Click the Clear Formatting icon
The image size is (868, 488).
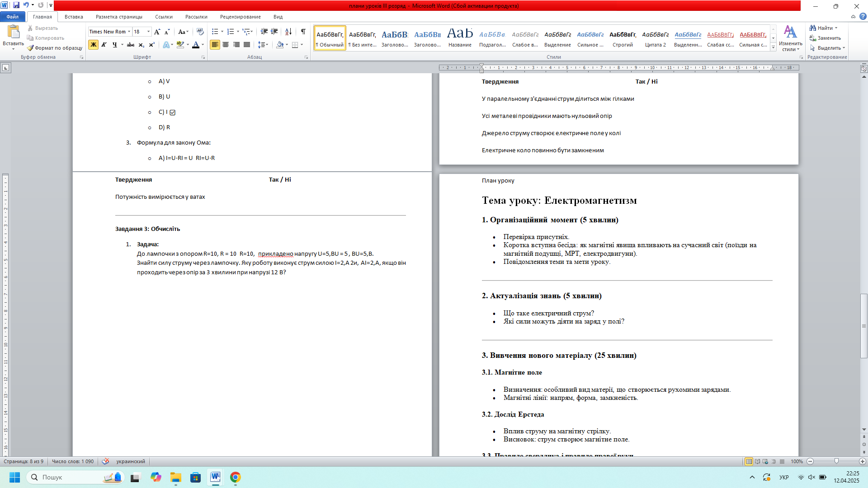200,32
